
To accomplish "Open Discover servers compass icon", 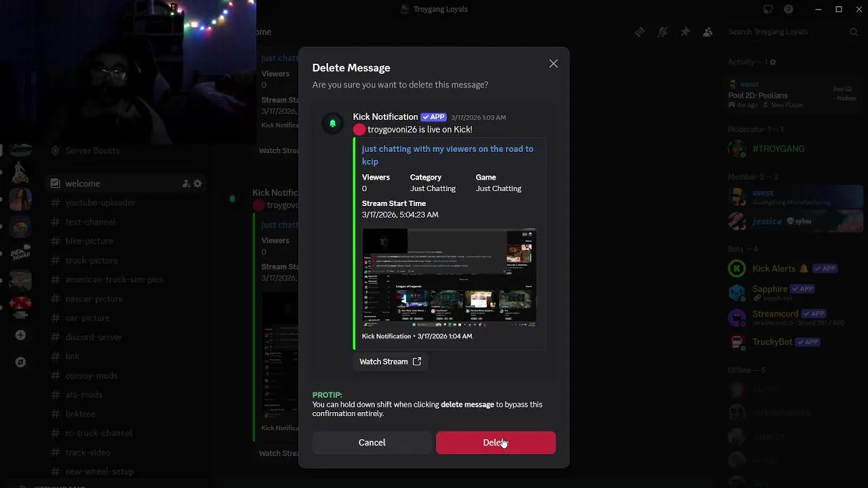I will coord(20,362).
